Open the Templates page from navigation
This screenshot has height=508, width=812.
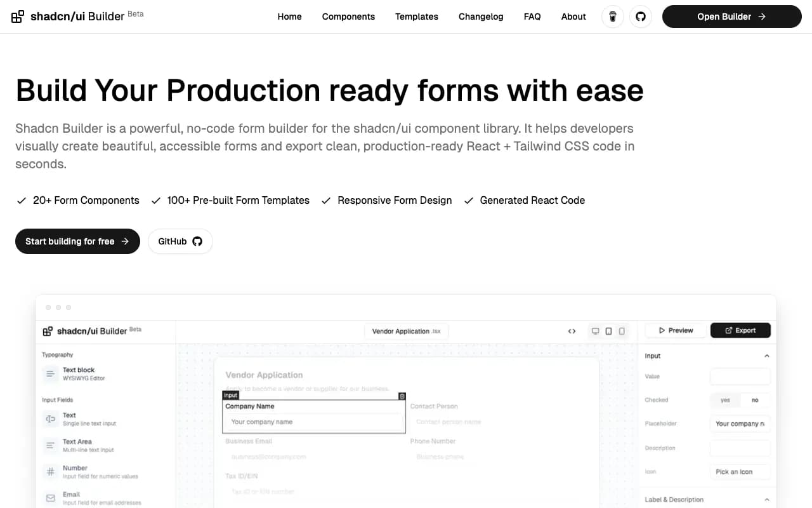pos(416,17)
